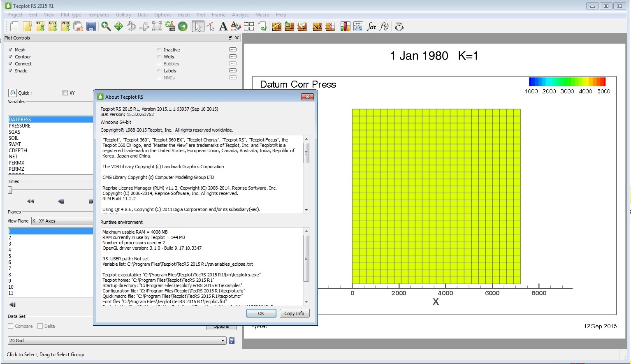The image size is (631, 364).
Task: Create a new project with the blank page icon
Action: (x=14, y=27)
